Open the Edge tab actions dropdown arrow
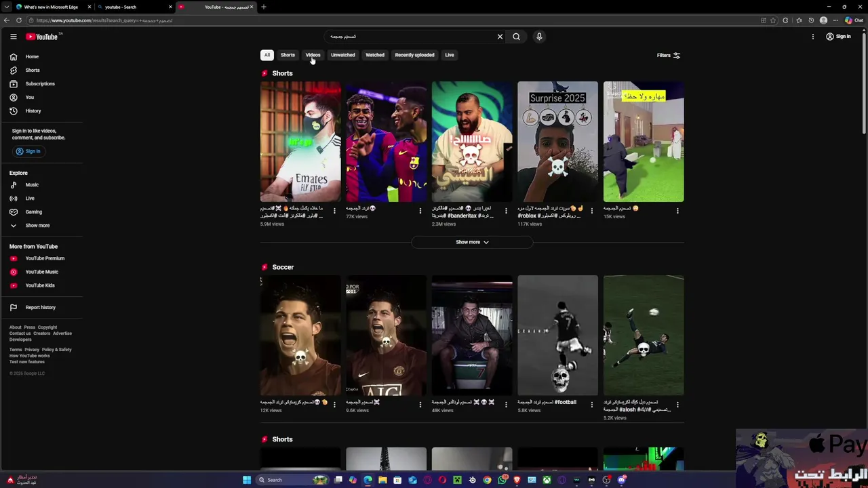Screen dimensions: 868x488 coord(6,7)
